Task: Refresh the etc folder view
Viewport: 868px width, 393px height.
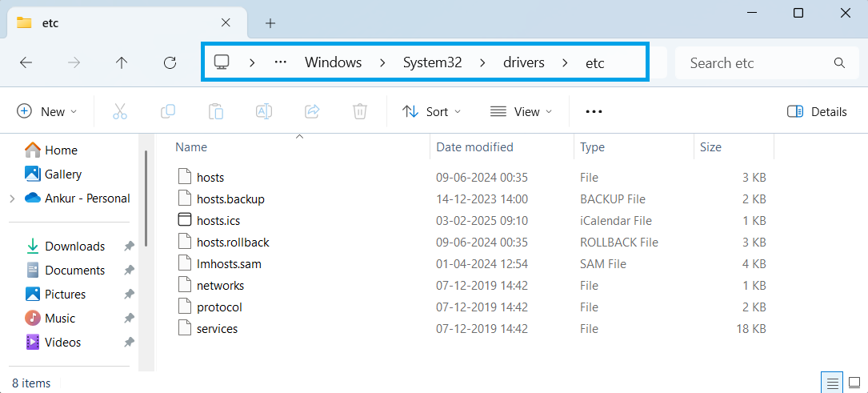Action: pyautogui.click(x=170, y=63)
